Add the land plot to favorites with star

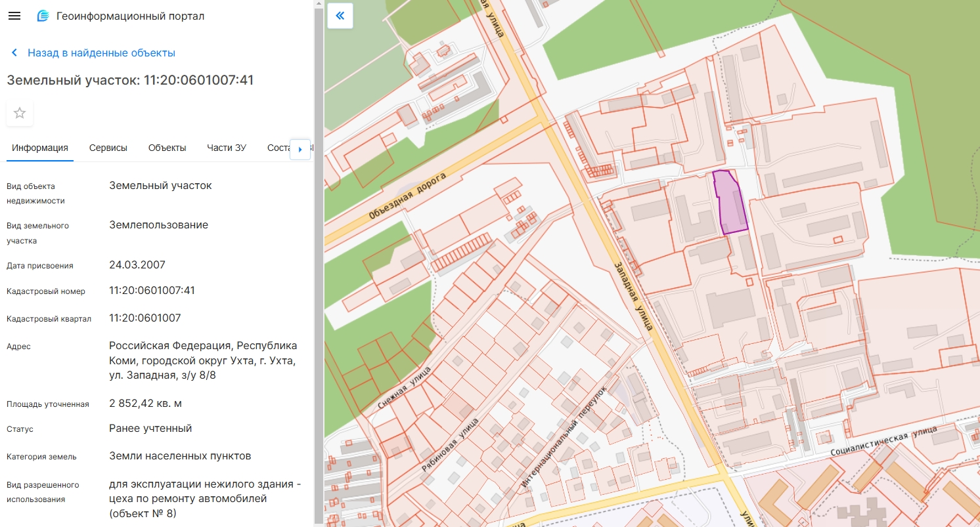[x=20, y=113]
